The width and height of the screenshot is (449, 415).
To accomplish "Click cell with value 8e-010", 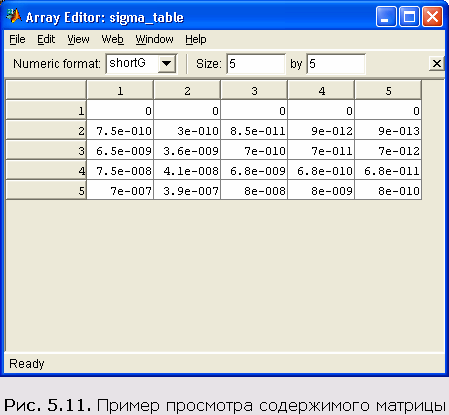I will click(x=388, y=190).
